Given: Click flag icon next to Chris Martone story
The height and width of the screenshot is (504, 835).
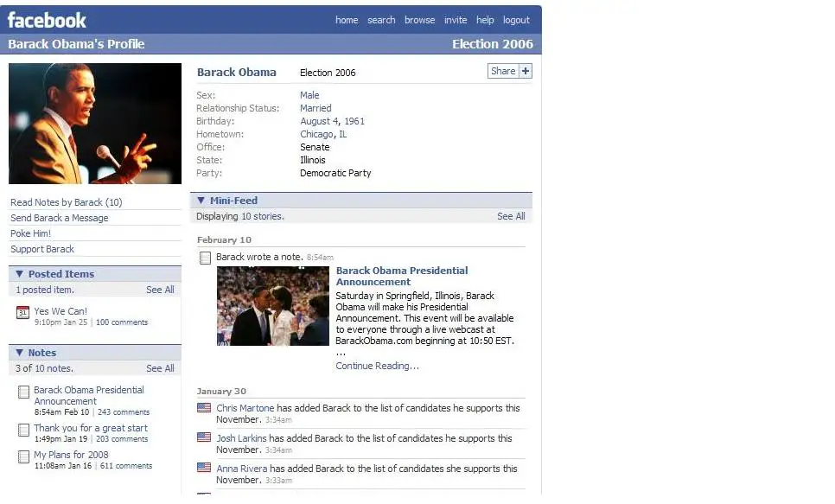Looking at the screenshot, I should pos(204,407).
